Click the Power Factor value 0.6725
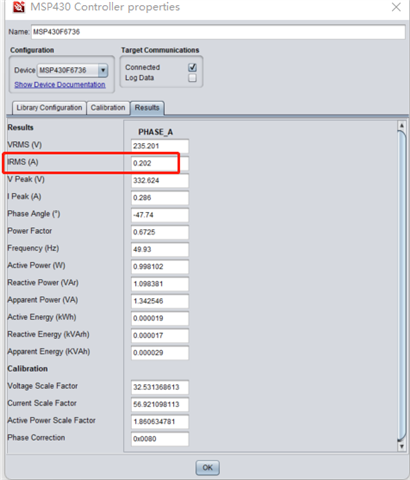This screenshot has height=480, width=410. pos(160,232)
